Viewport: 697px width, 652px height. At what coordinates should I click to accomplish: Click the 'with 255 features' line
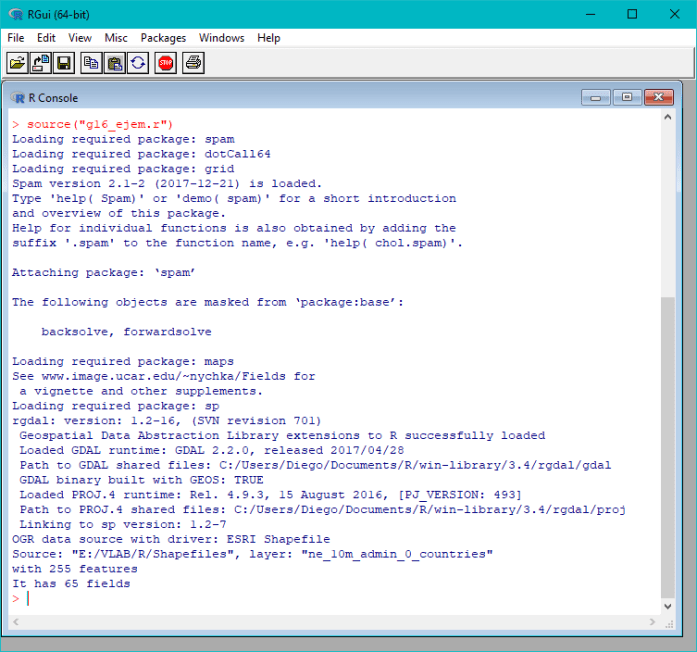[75, 569]
